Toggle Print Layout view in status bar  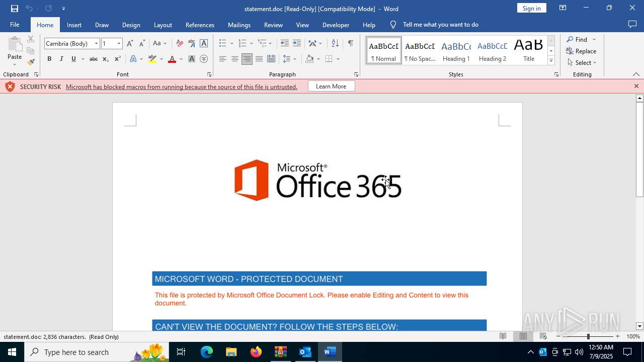click(523, 336)
